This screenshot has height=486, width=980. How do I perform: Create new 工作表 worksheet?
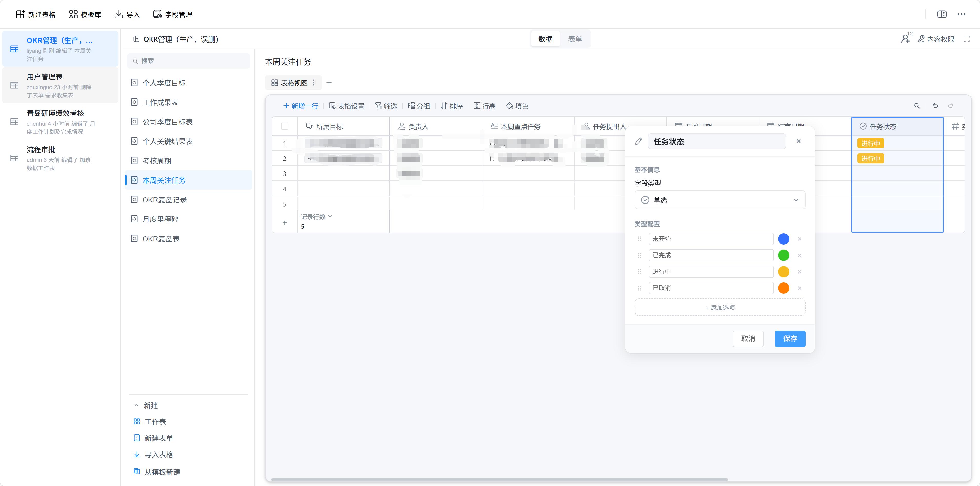150,422
